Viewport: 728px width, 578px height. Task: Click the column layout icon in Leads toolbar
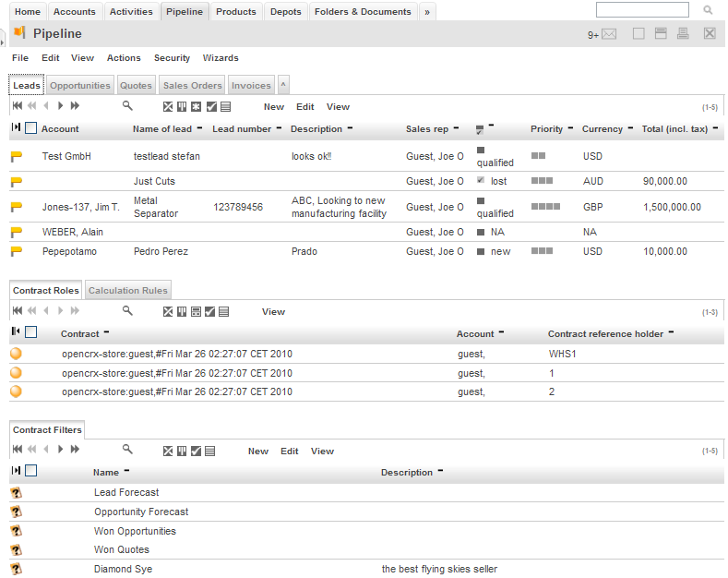[182, 107]
